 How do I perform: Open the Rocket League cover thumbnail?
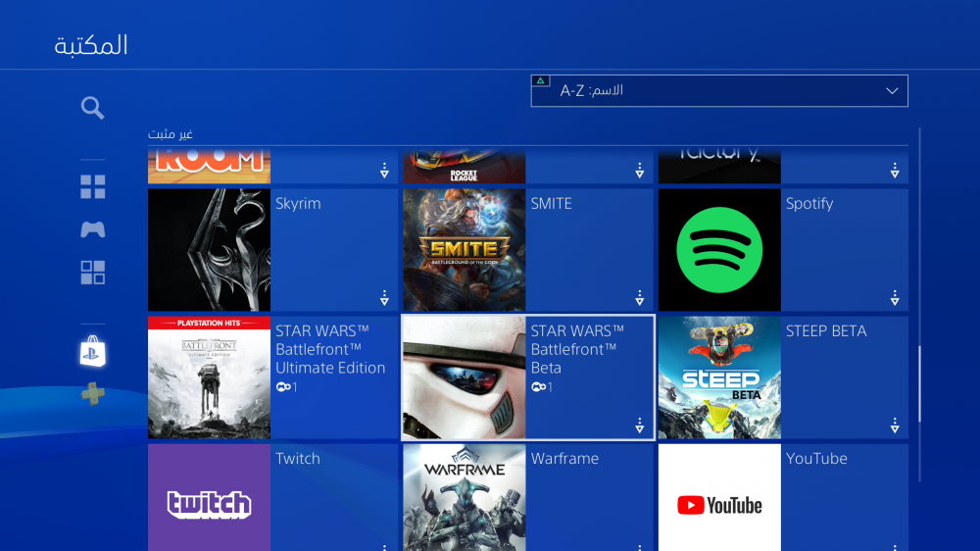point(465,167)
